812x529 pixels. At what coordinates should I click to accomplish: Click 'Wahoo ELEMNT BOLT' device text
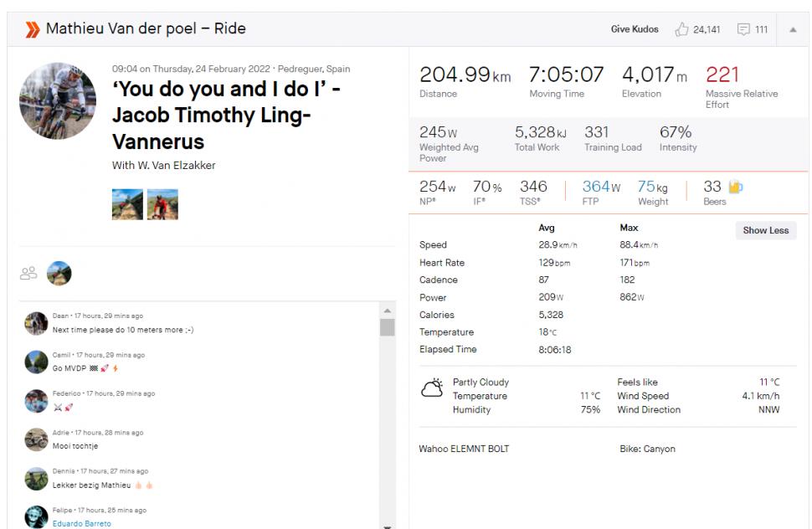pos(464,449)
